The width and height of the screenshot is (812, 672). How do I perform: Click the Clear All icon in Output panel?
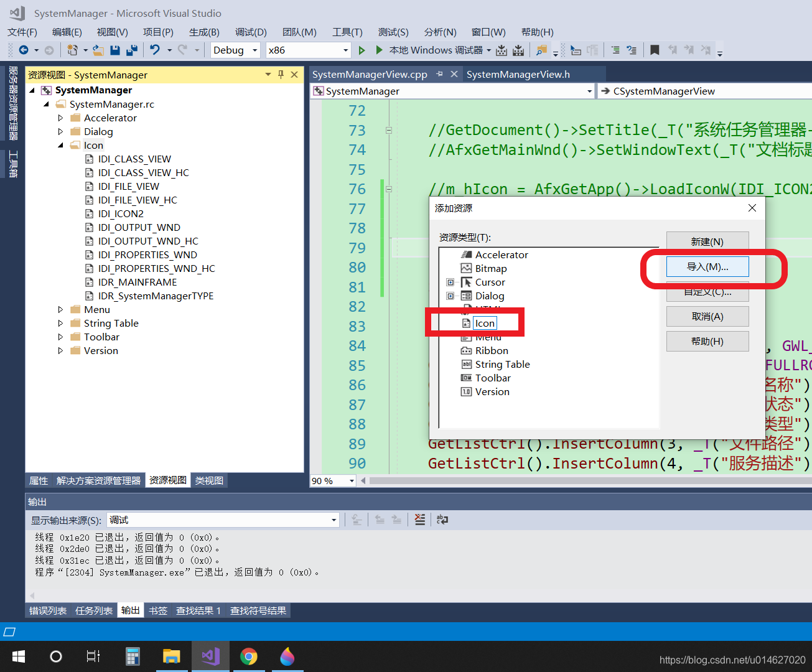click(420, 520)
